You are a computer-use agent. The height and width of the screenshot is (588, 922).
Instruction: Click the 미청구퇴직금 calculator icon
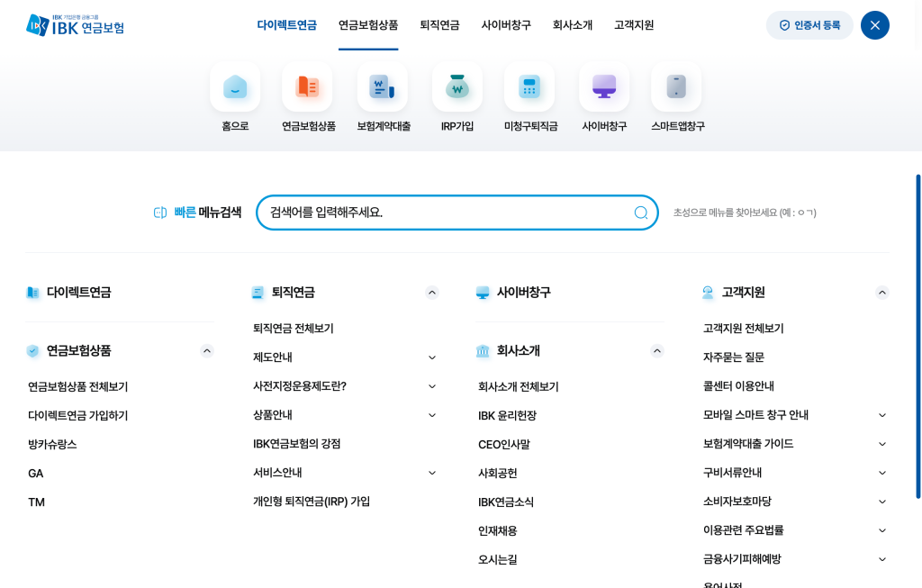click(529, 87)
